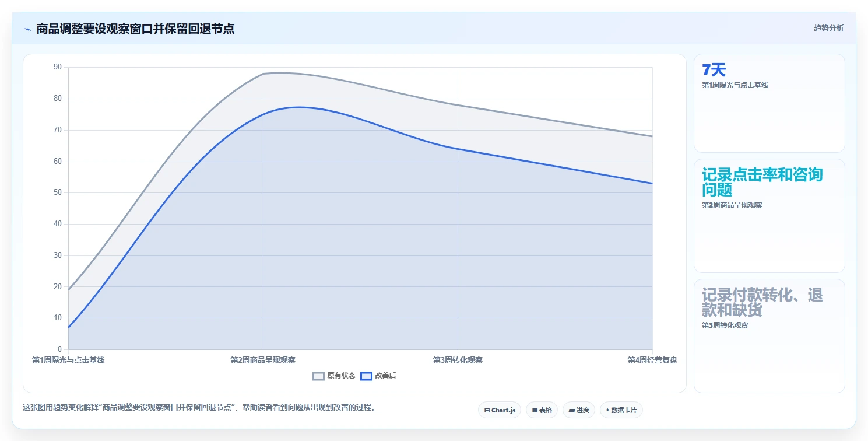Image resolution: width=868 pixels, height=441 pixels.
Task: Click the trend icon beside the title
Action: (27, 29)
